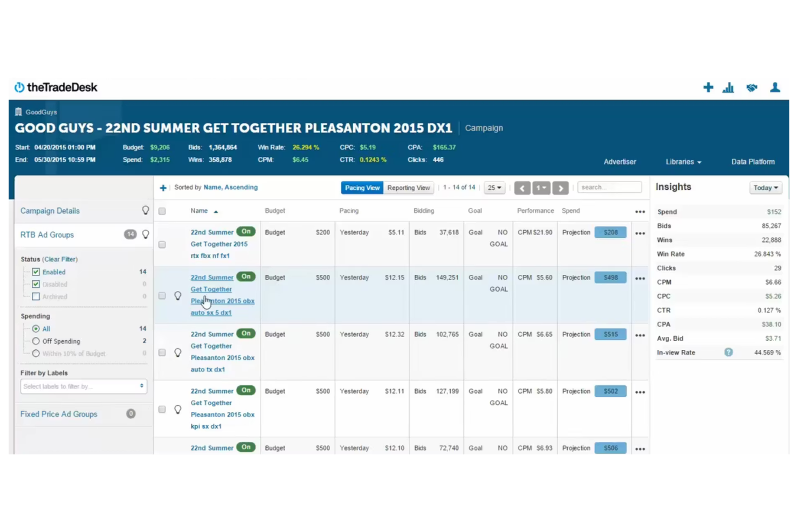Click the user profile icon
This screenshot has height=532, width=798.
click(775, 87)
